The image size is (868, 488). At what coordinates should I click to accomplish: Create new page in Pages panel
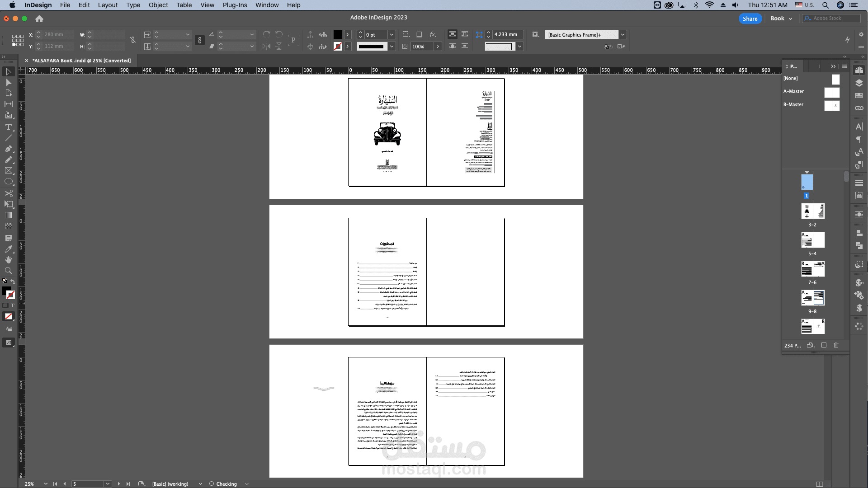click(824, 345)
